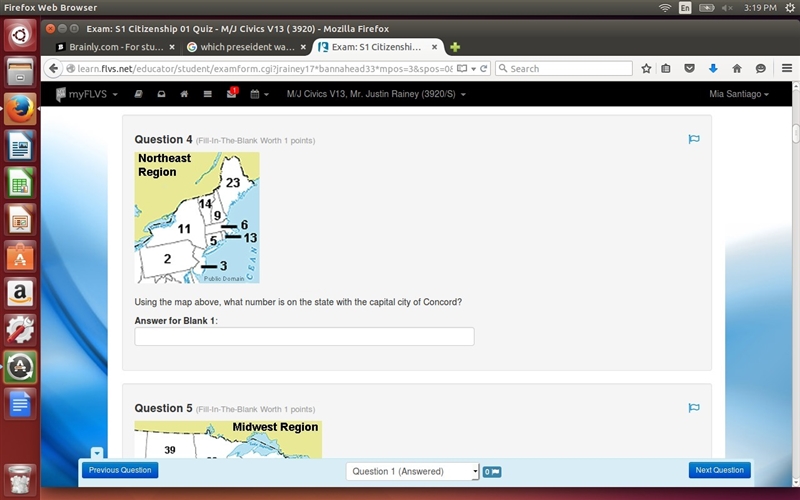Collapse the bottom navigation bar arrow
800x500 pixels.
pyautogui.click(x=97, y=453)
